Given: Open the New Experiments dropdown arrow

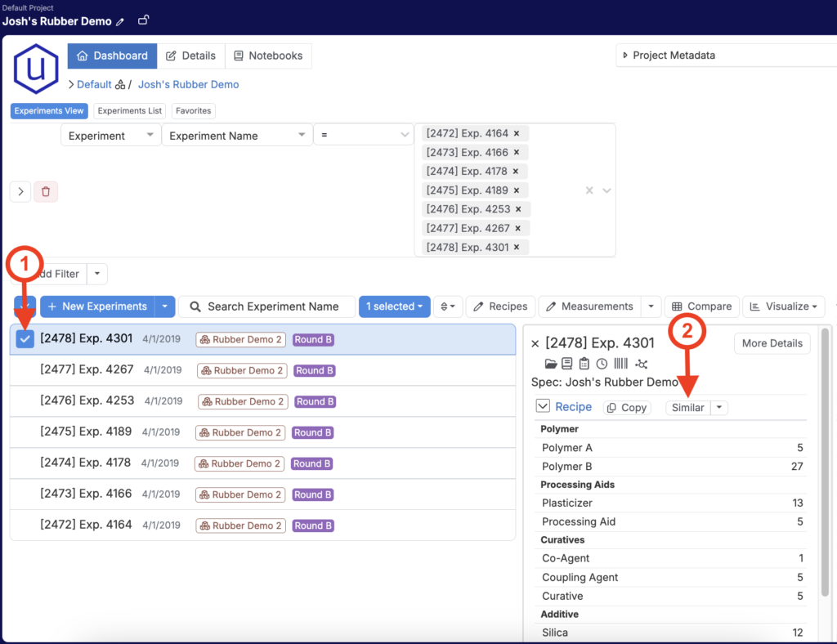Looking at the screenshot, I should (165, 306).
